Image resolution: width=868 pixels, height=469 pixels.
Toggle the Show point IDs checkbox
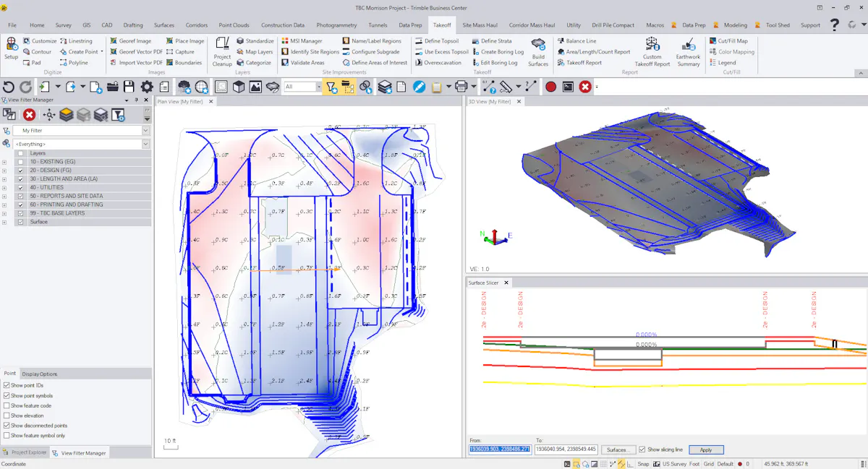pos(7,386)
